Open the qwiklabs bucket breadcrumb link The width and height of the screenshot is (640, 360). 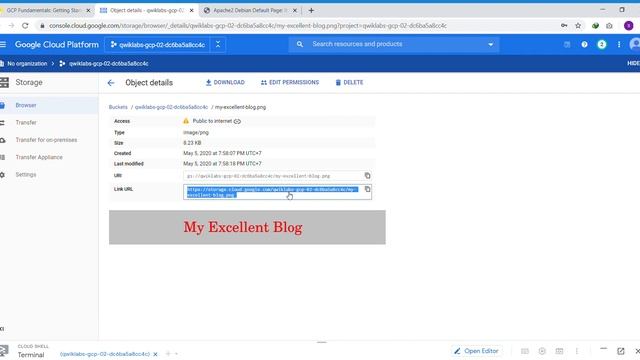pyautogui.click(x=171, y=107)
